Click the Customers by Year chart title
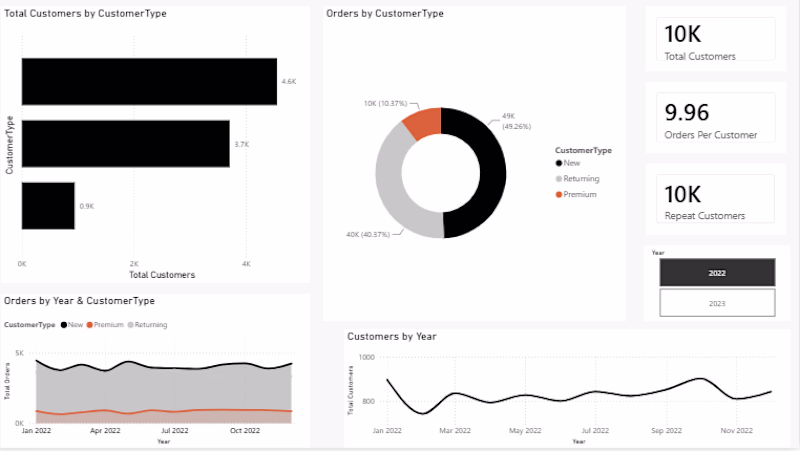Screen dimensions: 800x451 coord(392,337)
